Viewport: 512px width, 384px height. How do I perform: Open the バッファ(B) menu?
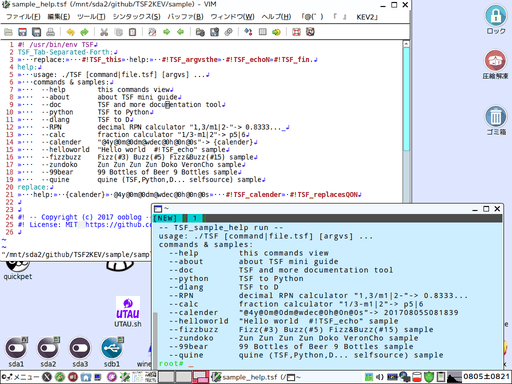pyautogui.click(x=185, y=17)
